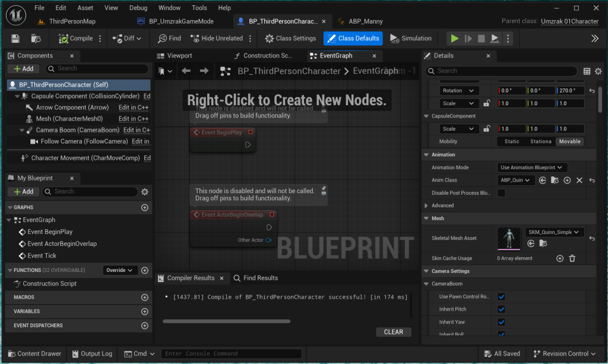Click the Save blueprint floppy icon
Viewport: 608px width, 364px height.
click(15, 39)
